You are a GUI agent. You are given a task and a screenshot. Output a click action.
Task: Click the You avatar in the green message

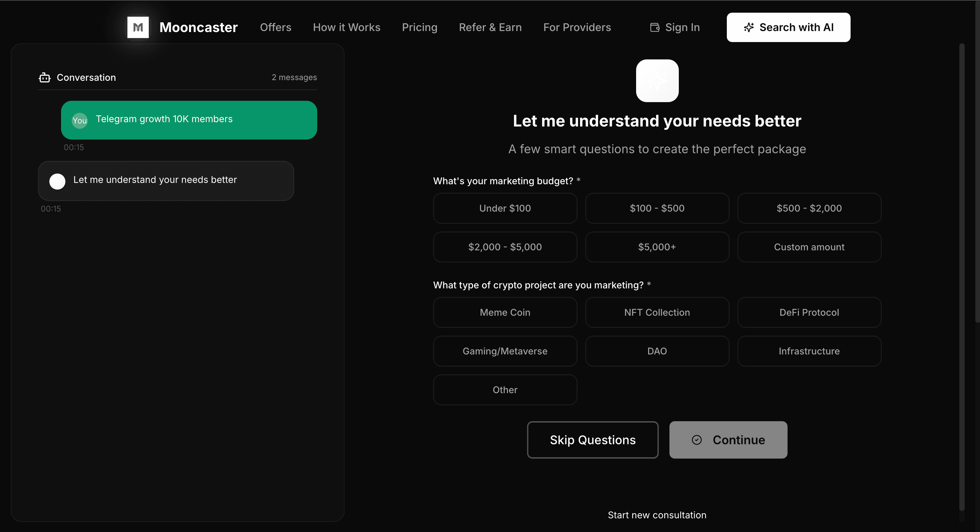tap(79, 120)
